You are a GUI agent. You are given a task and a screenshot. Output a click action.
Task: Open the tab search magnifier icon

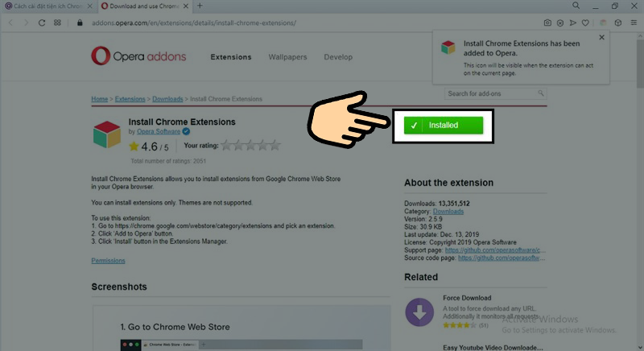[576, 6]
